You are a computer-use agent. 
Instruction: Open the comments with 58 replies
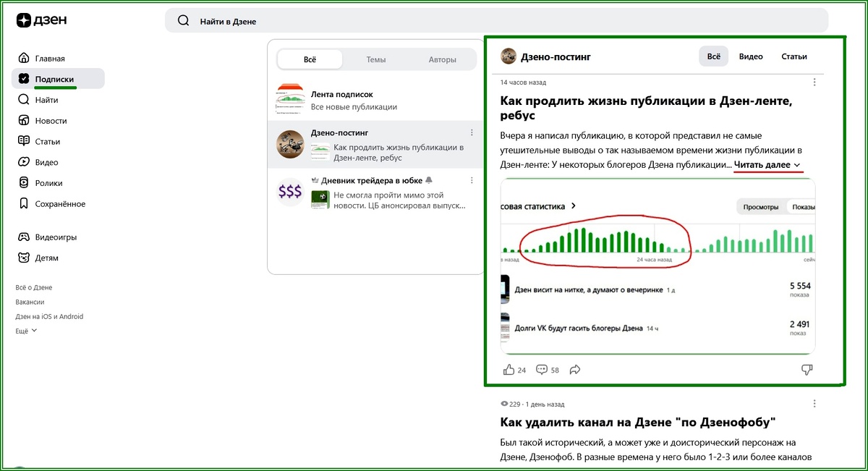(548, 370)
